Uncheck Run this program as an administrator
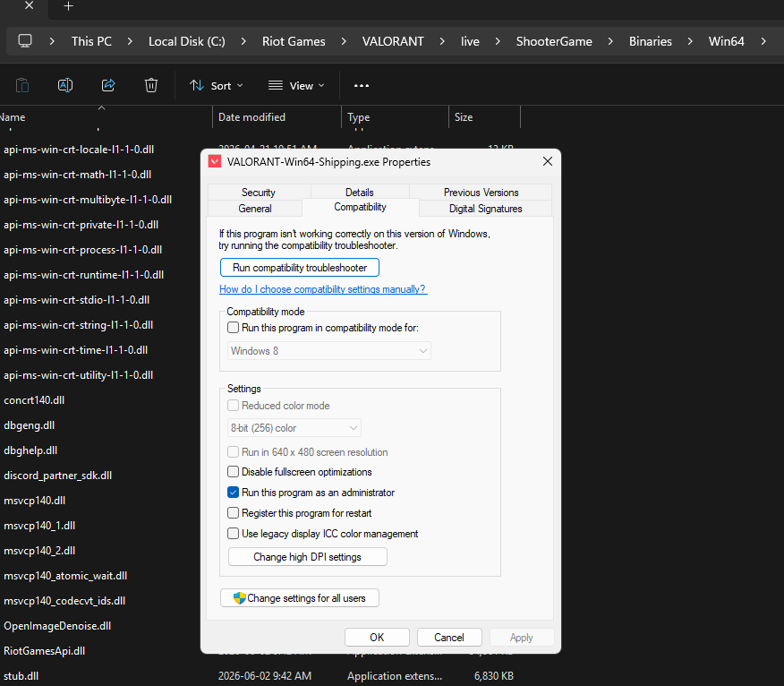Image resolution: width=784 pixels, height=686 pixels. pos(233,493)
